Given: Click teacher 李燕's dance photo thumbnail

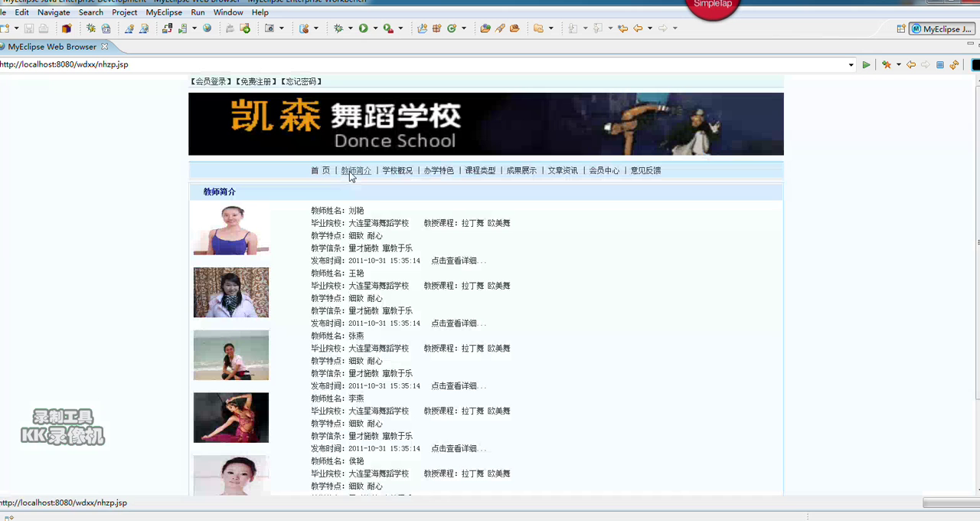Looking at the screenshot, I should [231, 418].
